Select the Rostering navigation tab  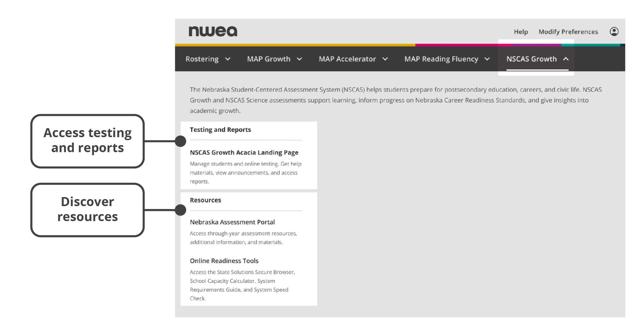tap(202, 59)
